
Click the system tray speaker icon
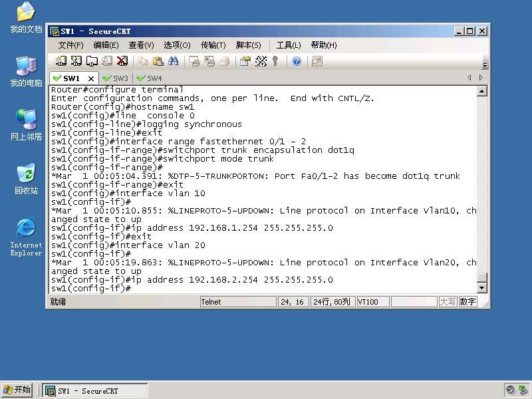[510, 390]
